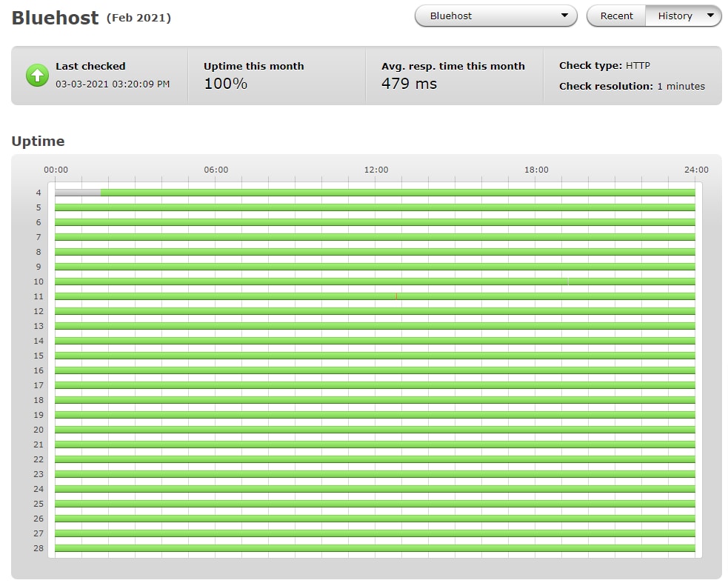Click the grey unmonitored segment on day 4
728x586 pixels.
pyautogui.click(x=78, y=193)
